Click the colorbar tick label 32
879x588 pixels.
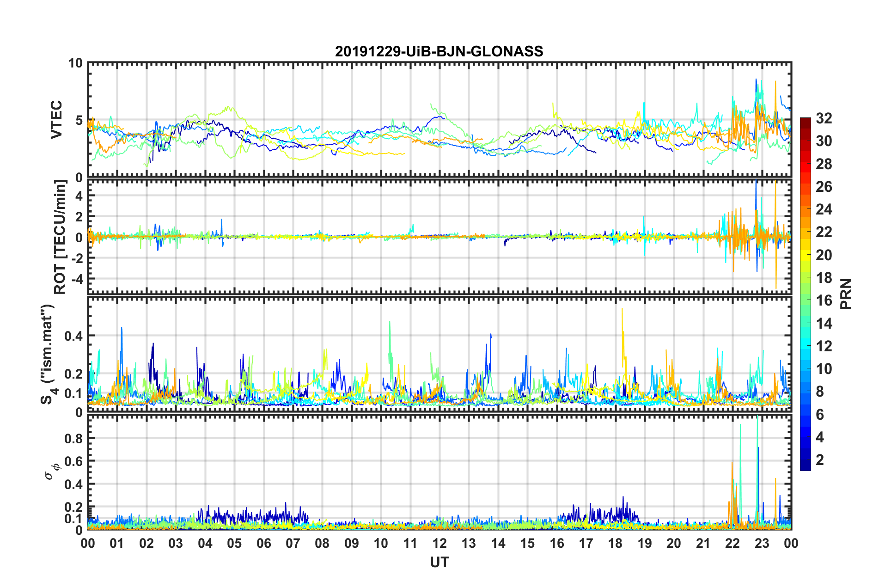coord(824,118)
